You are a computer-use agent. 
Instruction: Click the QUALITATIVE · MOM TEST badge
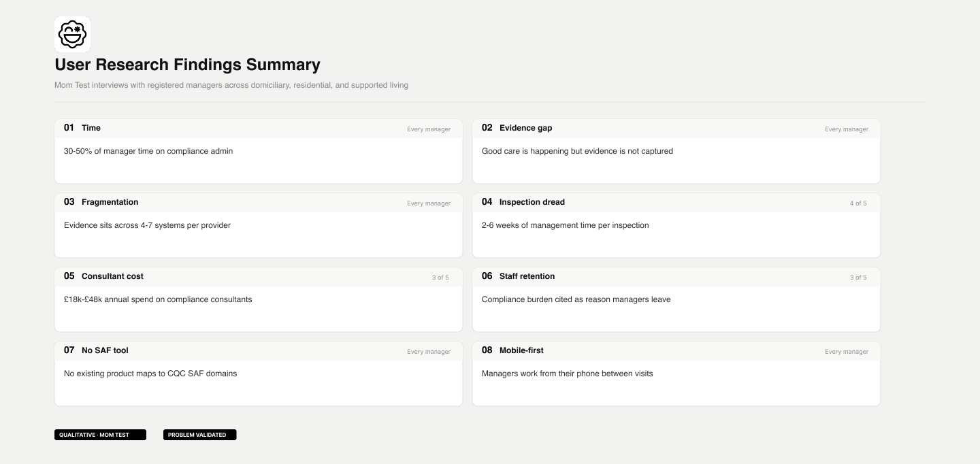100,435
